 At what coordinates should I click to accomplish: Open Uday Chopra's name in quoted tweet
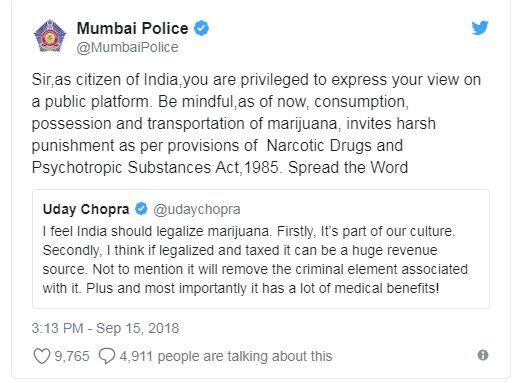click(x=86, y=209)
